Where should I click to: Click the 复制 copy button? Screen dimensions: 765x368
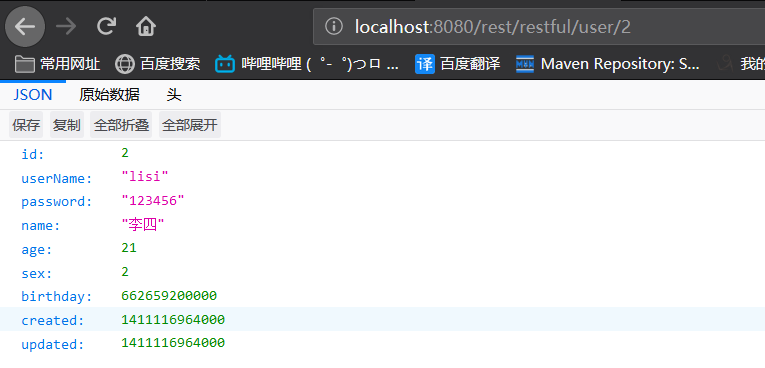tap(67, 125)
